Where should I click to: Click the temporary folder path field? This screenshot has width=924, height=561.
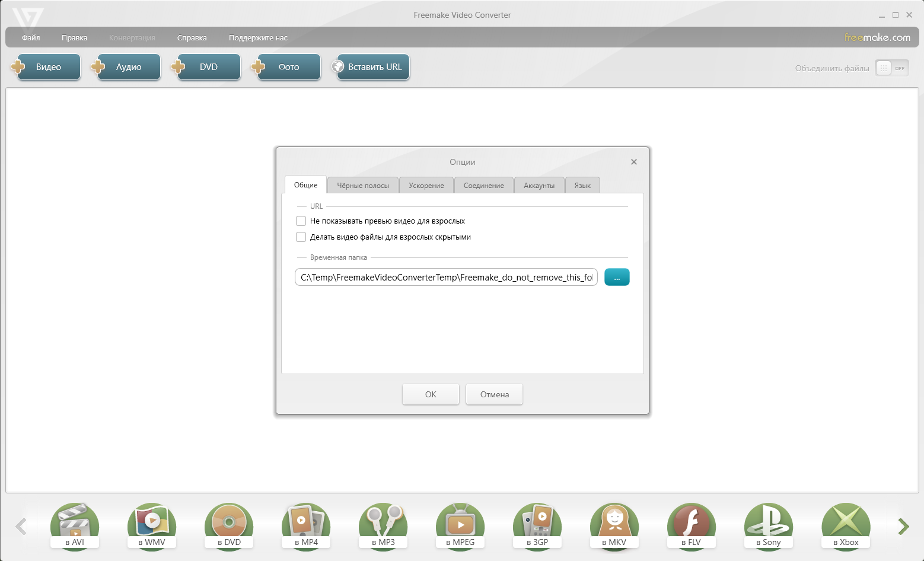[446, 277]
